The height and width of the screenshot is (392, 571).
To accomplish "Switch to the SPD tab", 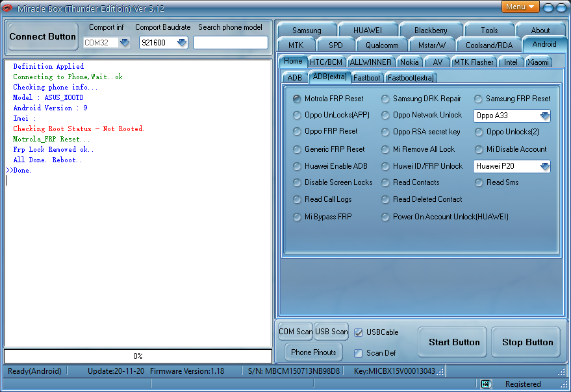I will (x=335, y=45).
